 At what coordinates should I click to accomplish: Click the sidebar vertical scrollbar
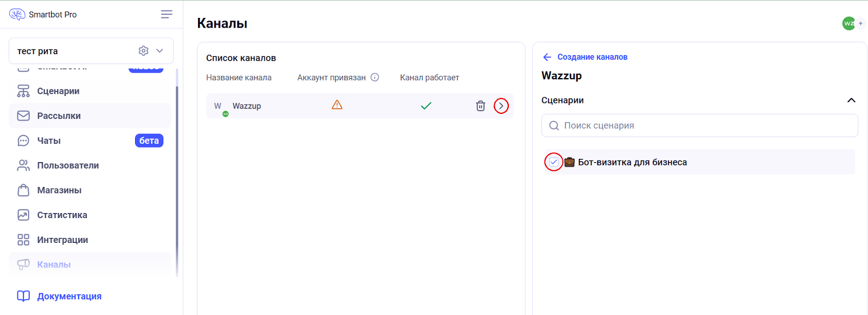coord(177,179)
